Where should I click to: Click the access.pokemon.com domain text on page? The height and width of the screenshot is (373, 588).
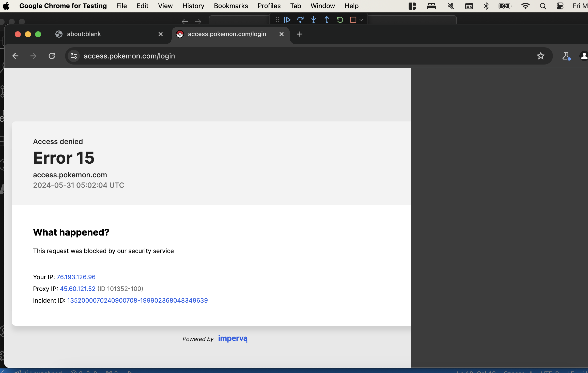(70, 175)
